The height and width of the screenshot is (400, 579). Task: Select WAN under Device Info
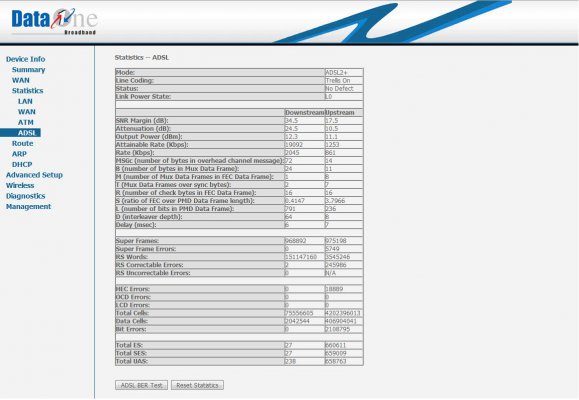[21, 80]
